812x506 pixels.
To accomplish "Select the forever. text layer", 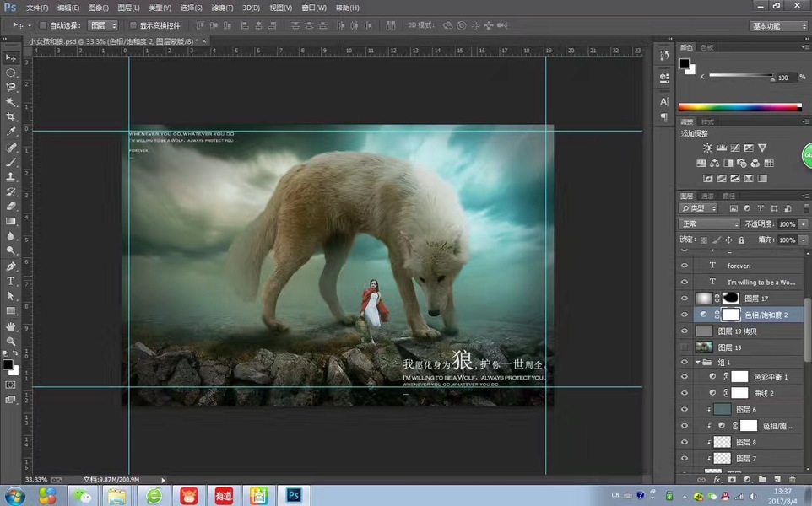I will point(739,266).
